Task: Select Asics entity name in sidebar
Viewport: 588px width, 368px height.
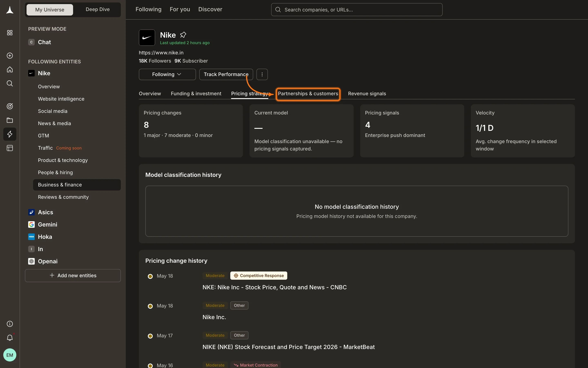Action: pos(46,212)
